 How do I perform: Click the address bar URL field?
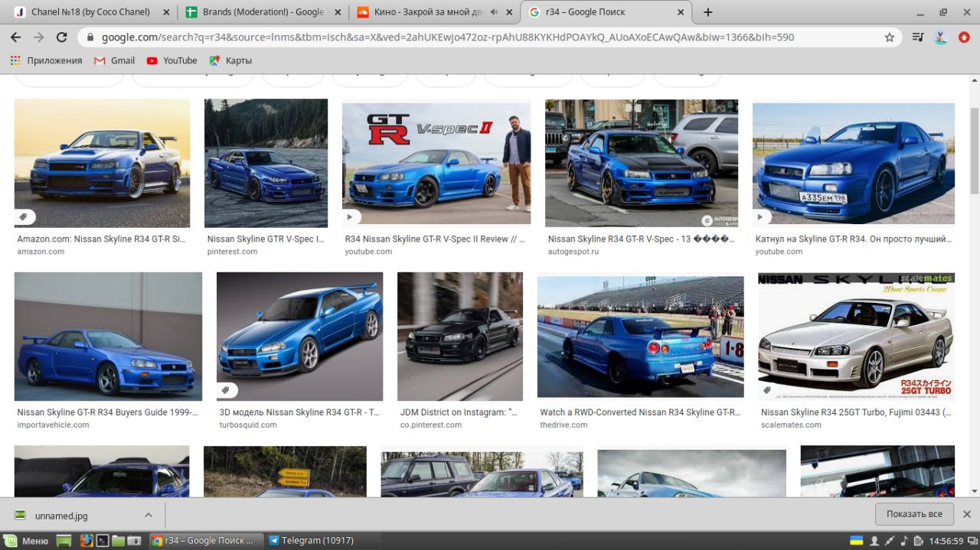pyautogui.click(x=490, y=37)
